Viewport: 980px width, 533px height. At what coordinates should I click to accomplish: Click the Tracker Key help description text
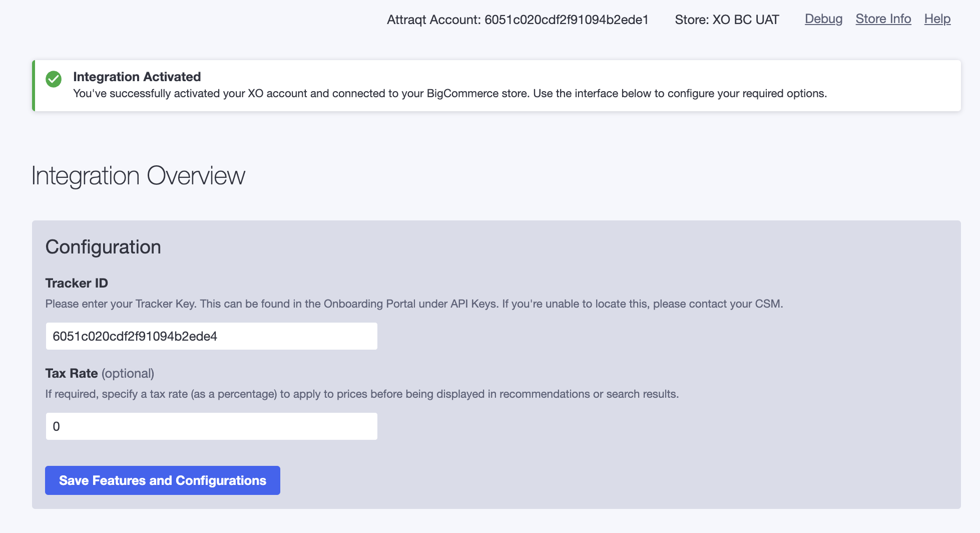click(x=414, y=304)
